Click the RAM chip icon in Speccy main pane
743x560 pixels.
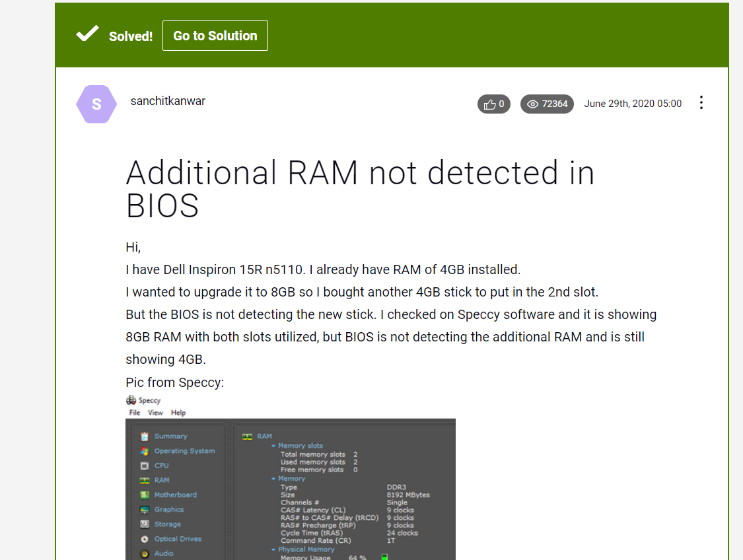coord(248,437)
